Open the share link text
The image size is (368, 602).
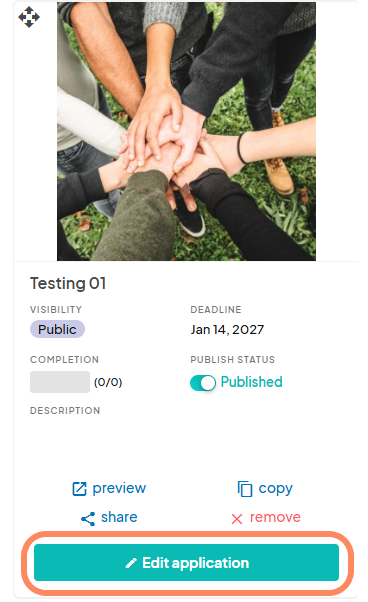(119, 517)
